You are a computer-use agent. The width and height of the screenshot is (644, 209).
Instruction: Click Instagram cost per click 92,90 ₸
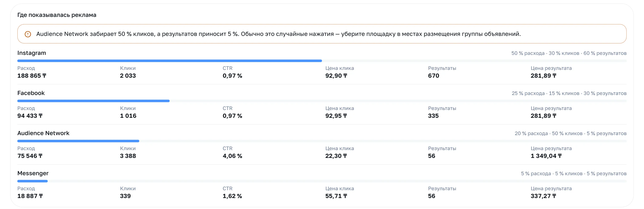click(x=336, y=76)
